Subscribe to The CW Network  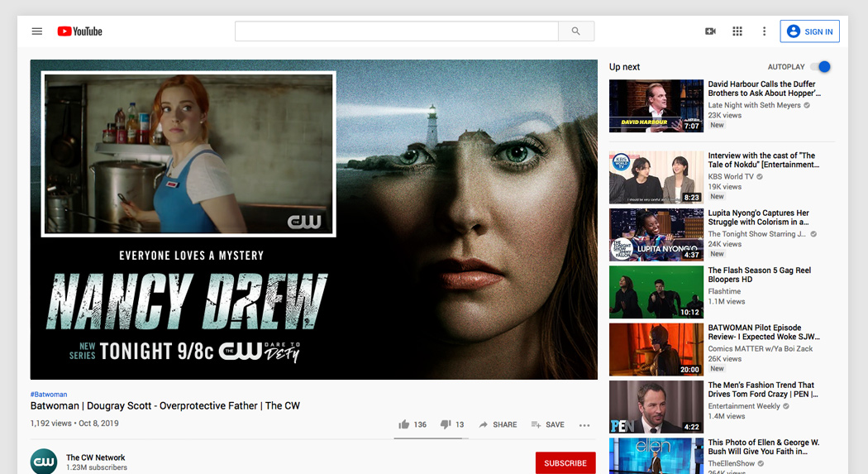point(565,463)
